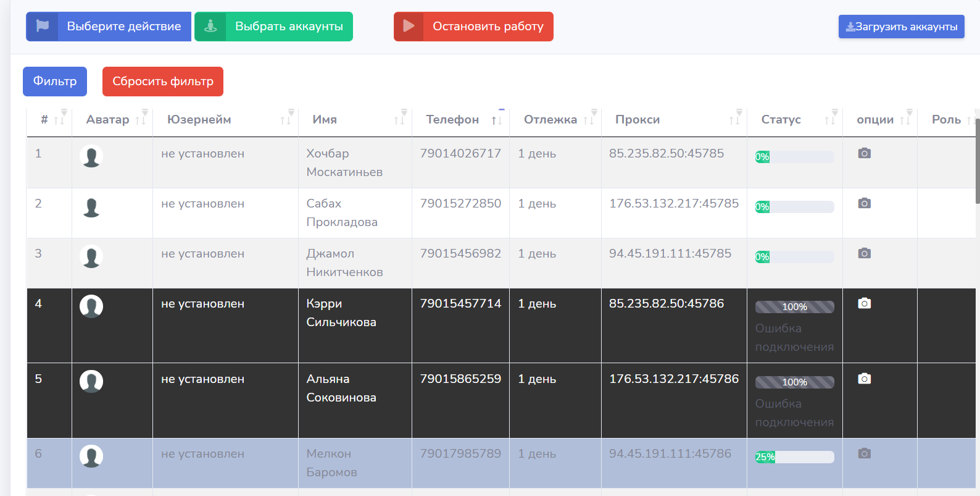Open the Фильтр panel

click(55, 82)
